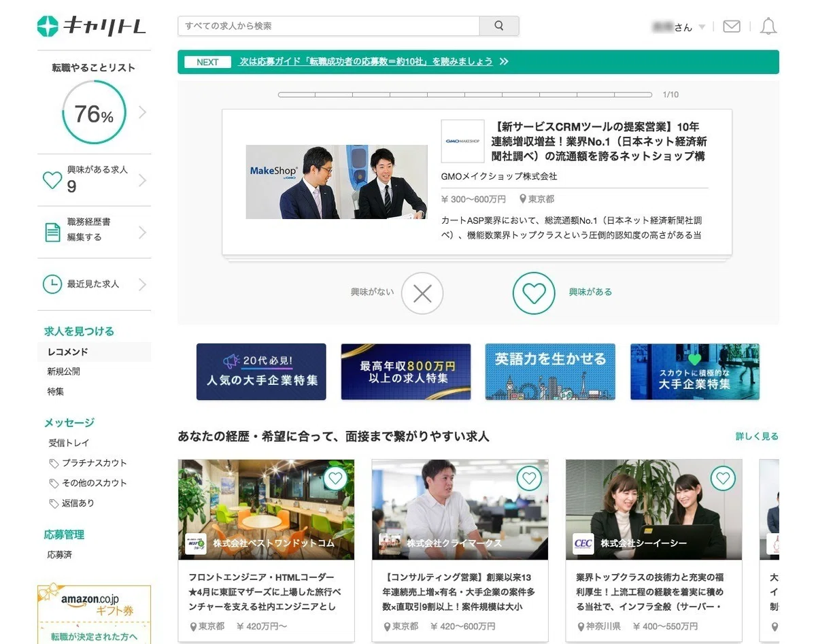
Task: Open the フロントエンジニア・HTMLコーダー job description
Action: coord(265,592)
